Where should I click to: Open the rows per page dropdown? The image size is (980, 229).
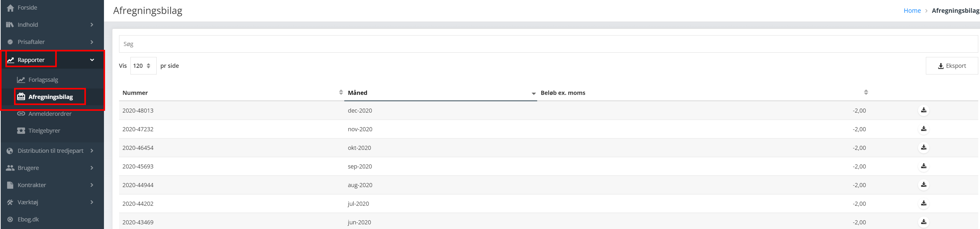pyautogui.click(x=143, y=66)
